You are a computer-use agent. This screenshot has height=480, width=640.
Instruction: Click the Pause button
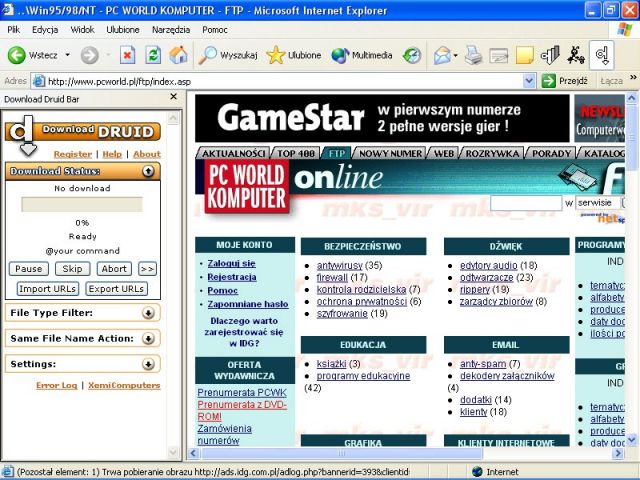[x=29, y=269]
